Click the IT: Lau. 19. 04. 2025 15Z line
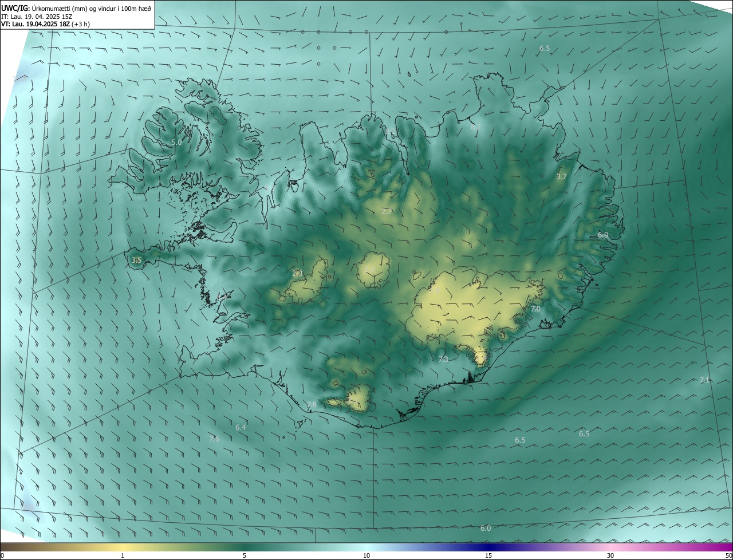This screenshot has width=733, height=560. [x=36, y=17]
